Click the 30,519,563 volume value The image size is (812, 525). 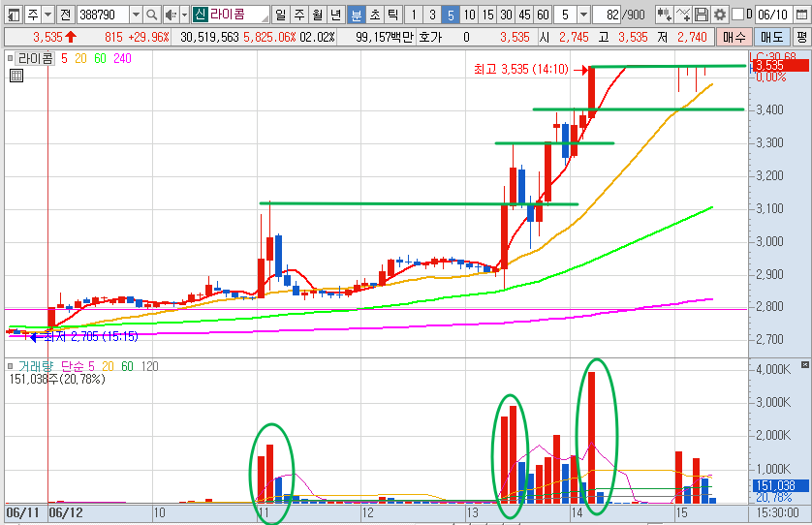[x=209, y=37]
